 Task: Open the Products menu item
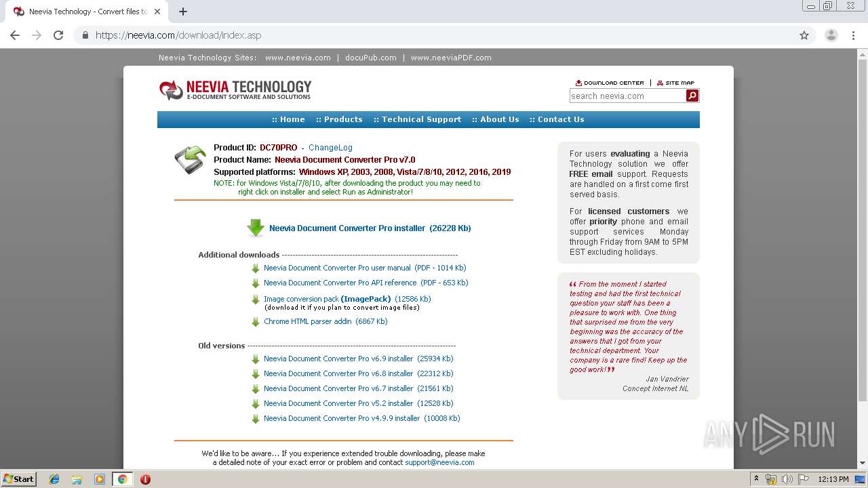pyautogui.click(x=339, y=119)
